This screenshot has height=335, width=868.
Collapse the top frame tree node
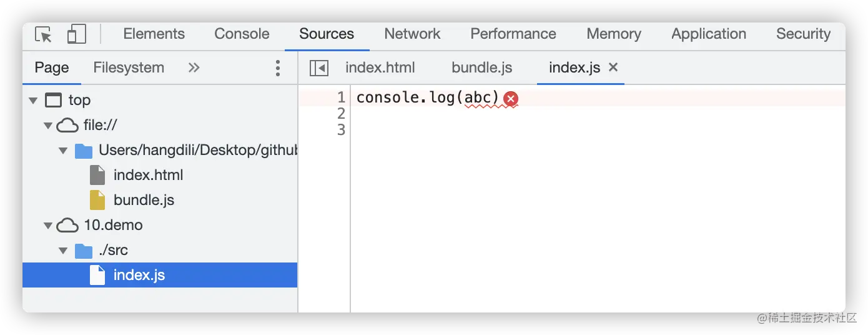click(x=34, y=101)
